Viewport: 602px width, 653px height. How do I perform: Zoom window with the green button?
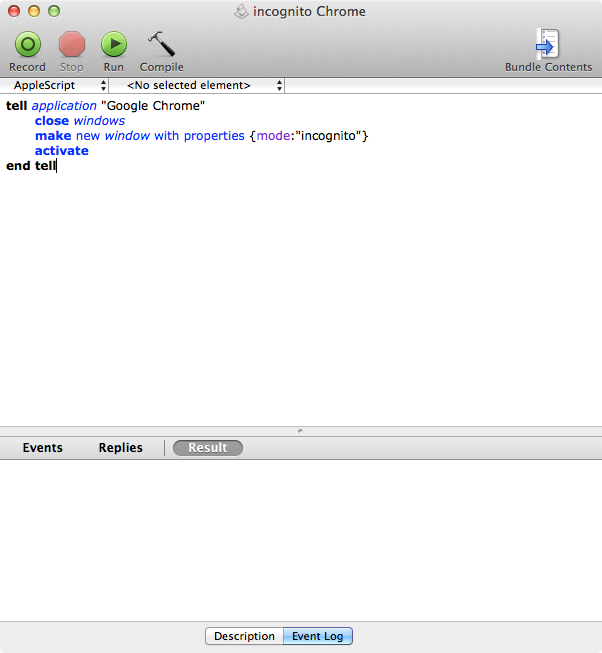[x=54, y=11]
